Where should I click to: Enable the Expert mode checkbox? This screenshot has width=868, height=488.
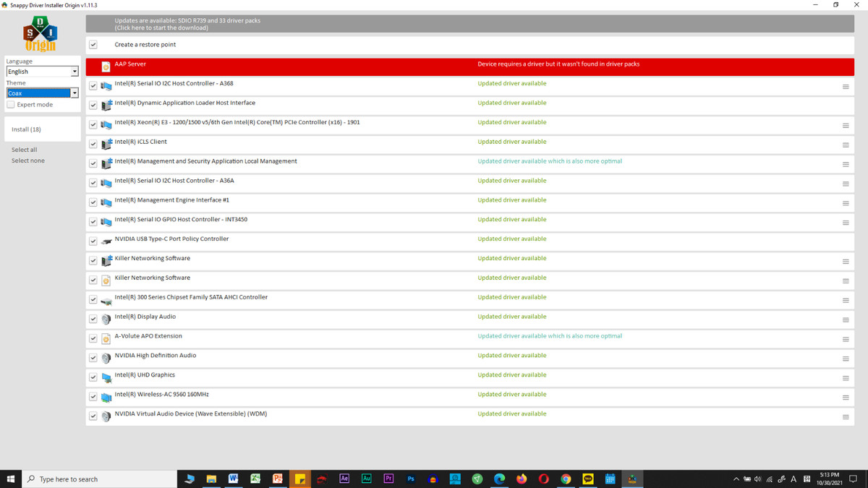coord(11,105)
